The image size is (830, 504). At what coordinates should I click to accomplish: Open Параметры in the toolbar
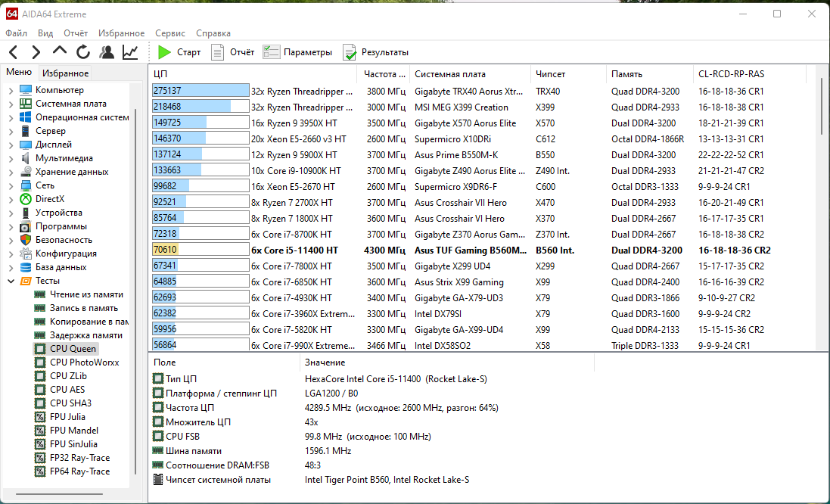click(297, 52)
